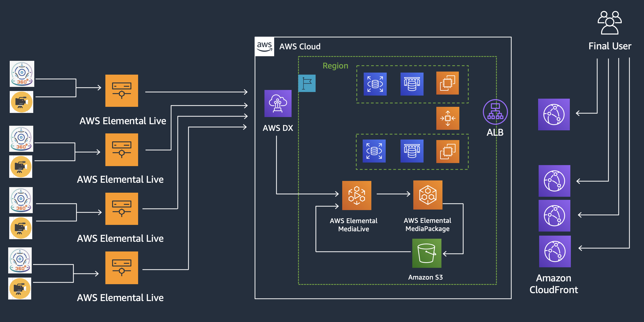Click the Auto Scaling icon between server groups

pyautogui.click(x=448, y=118)
